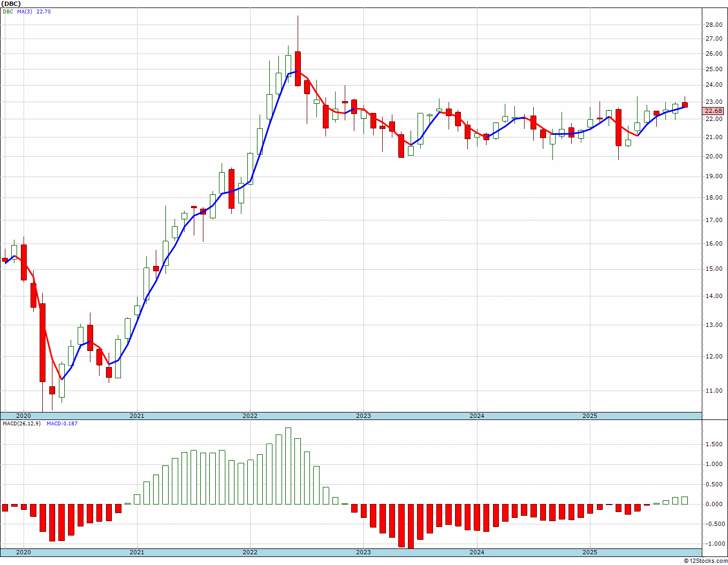
Task: Click the 23.00 price axis label
Action: (714, 102)
